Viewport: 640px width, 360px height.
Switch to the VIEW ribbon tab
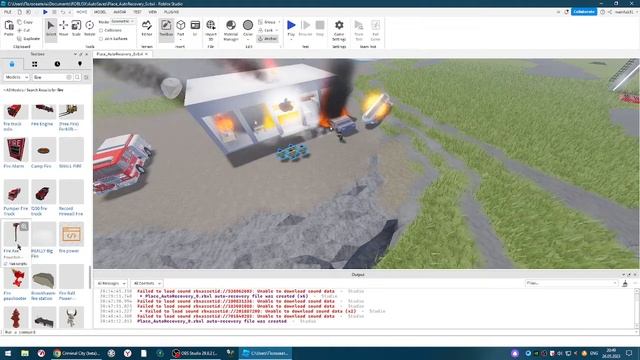pos(152,12)
